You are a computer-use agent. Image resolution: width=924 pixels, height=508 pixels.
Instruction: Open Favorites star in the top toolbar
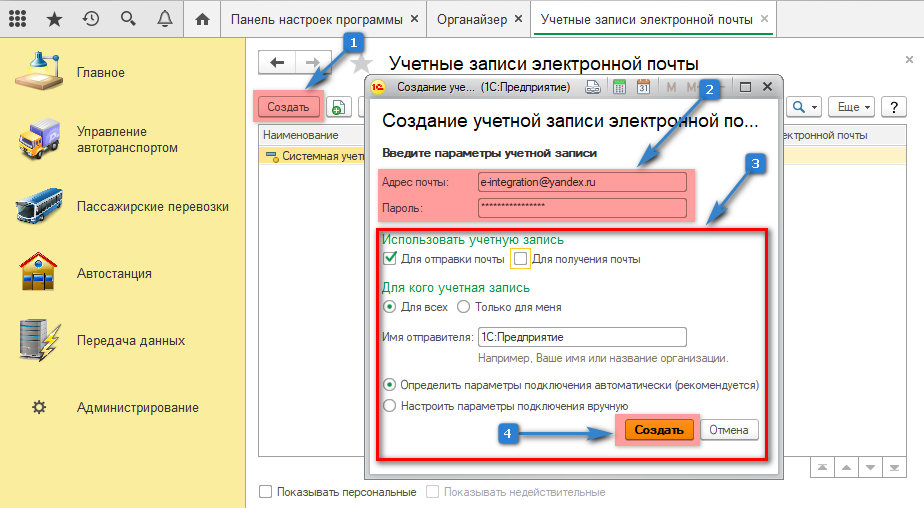54,18
